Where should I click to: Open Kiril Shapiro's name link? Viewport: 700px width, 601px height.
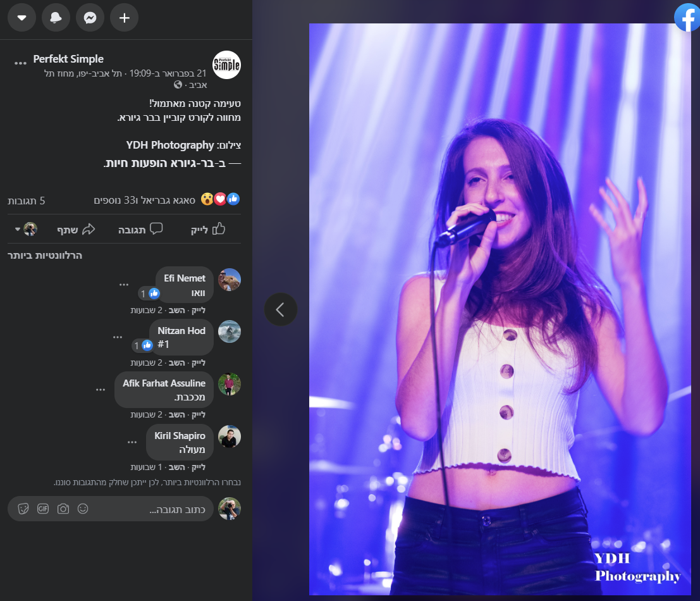coord(180,436)
